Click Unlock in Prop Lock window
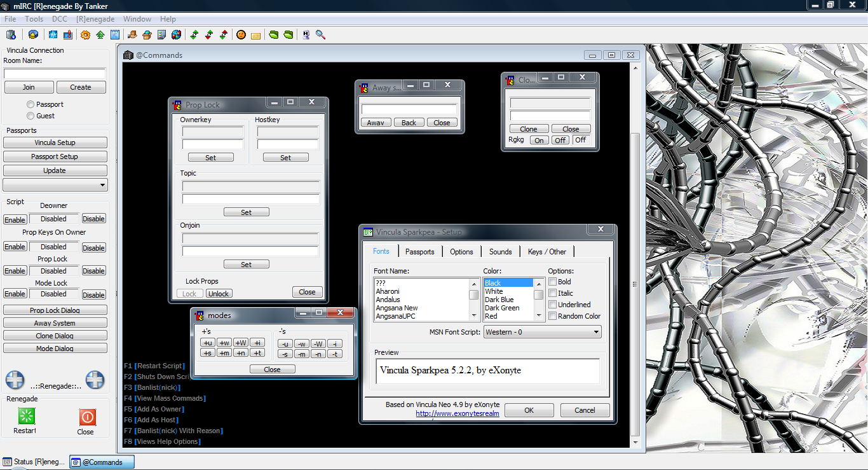 [219, 293]
